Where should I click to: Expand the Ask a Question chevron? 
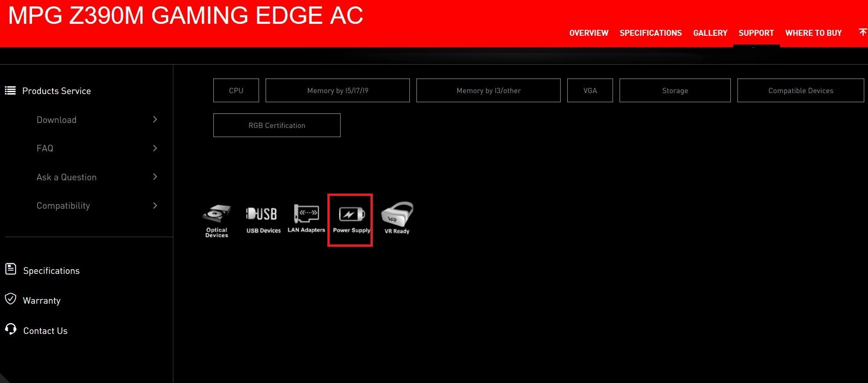coord(155,177)
